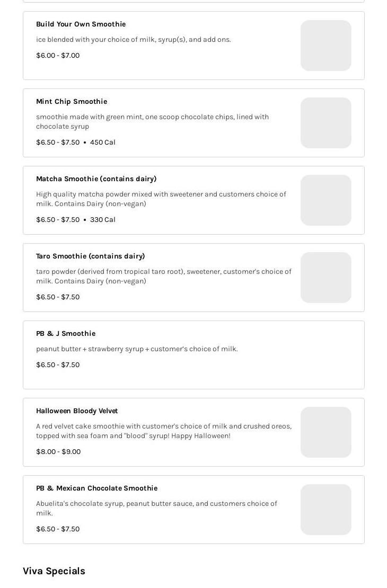Click the Mint Chip Smoothie description text
387x588 pixels.
pos(152,121)
